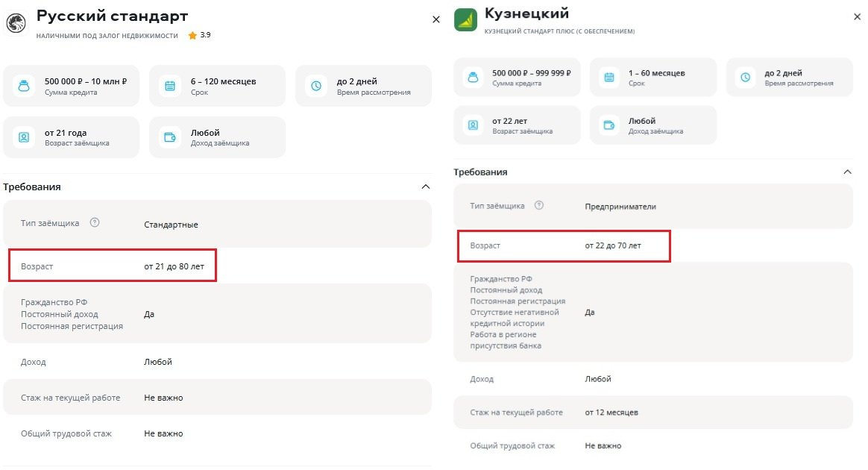
Task: Click the calendar icon for 6 – 120 месяцев
Action: coord(170,86)
